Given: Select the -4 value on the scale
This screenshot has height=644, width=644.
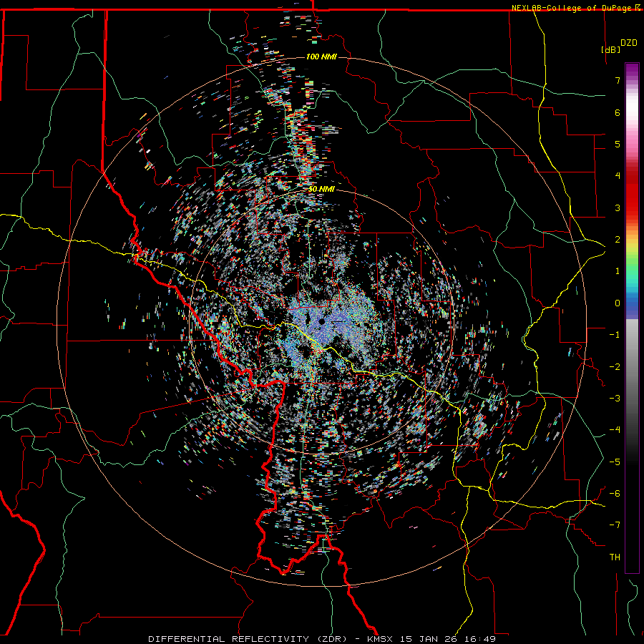Looking at the screenshot, I should tap(615, 430).
